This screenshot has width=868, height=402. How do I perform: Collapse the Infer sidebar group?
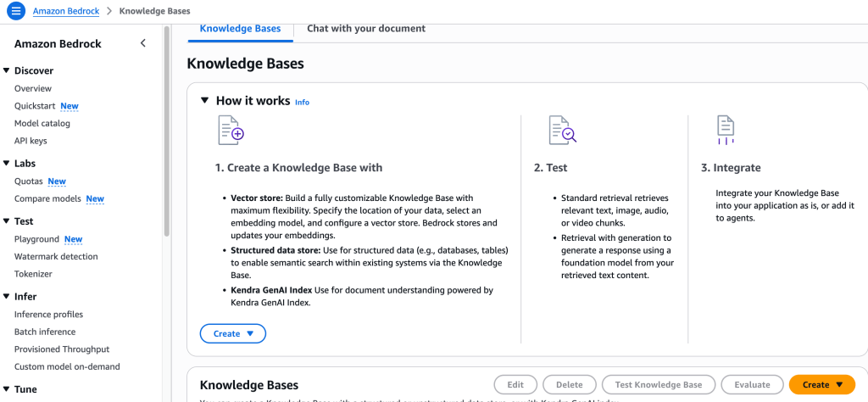7,297
